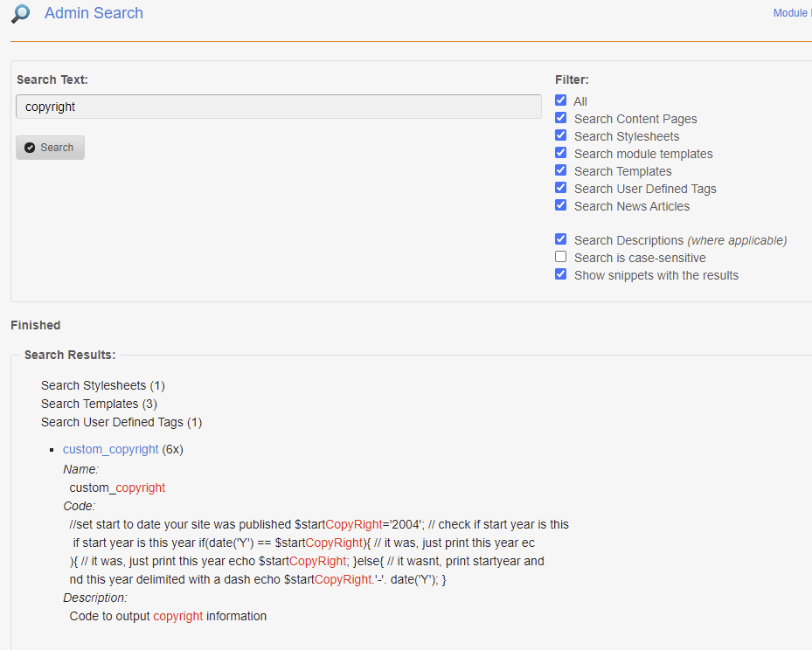812x650 pixels.
Task: Uncheck Search Content Pages
Action: [x=561, y=118]
